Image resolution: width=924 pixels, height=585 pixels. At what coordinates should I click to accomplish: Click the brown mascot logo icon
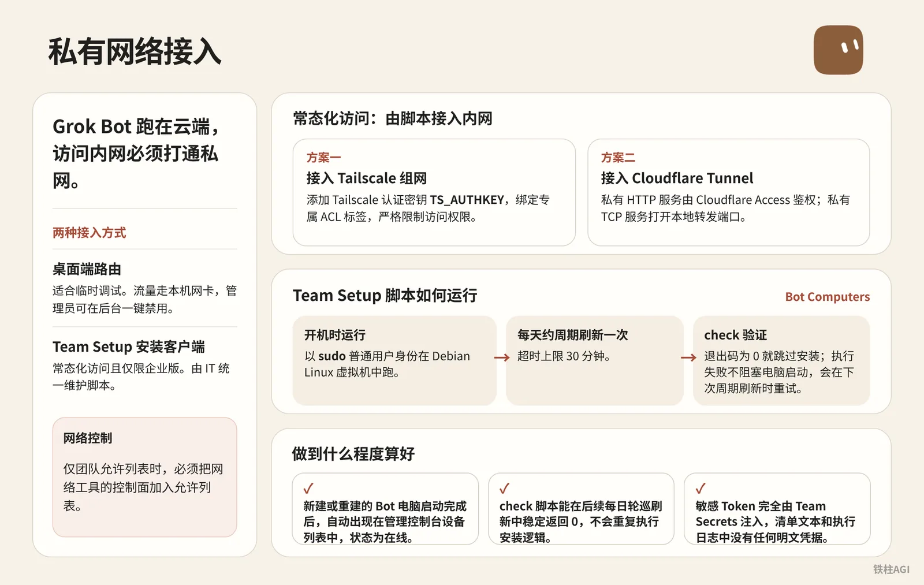click(x=838, y=50)
